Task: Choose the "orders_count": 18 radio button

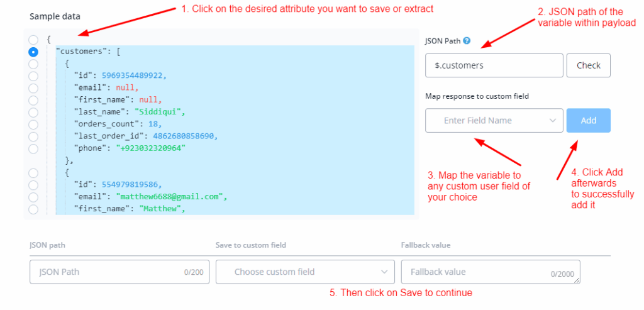Action: click(x=33, y=125)
